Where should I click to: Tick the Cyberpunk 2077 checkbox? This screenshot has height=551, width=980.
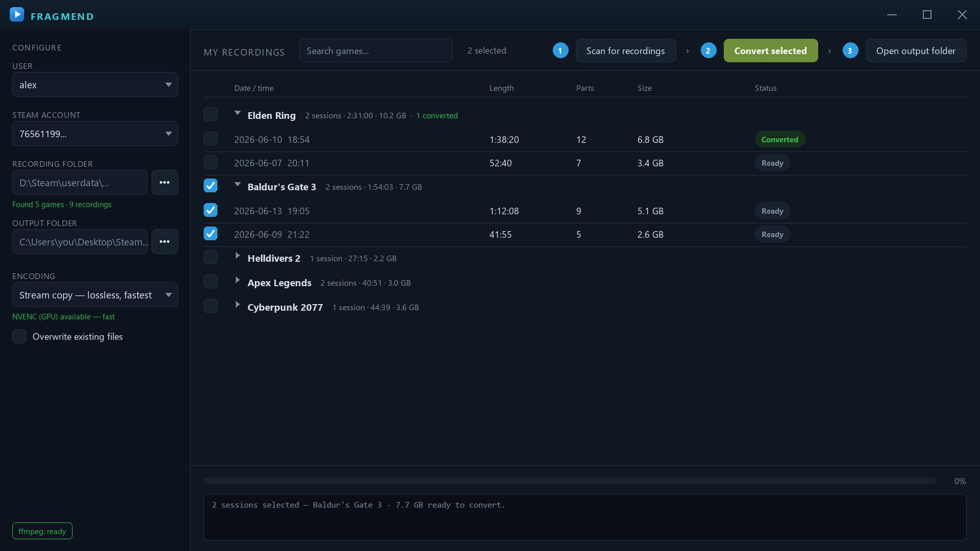point(210,306)
